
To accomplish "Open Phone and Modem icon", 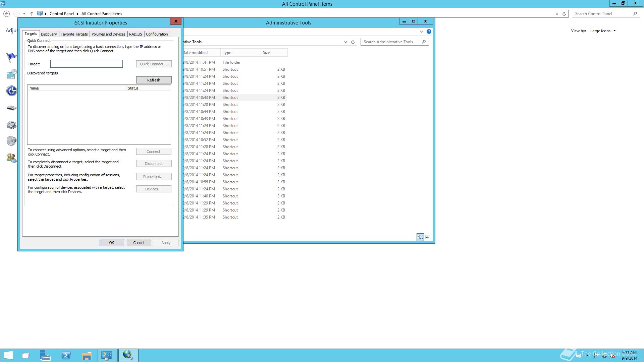I will point(11,125).
